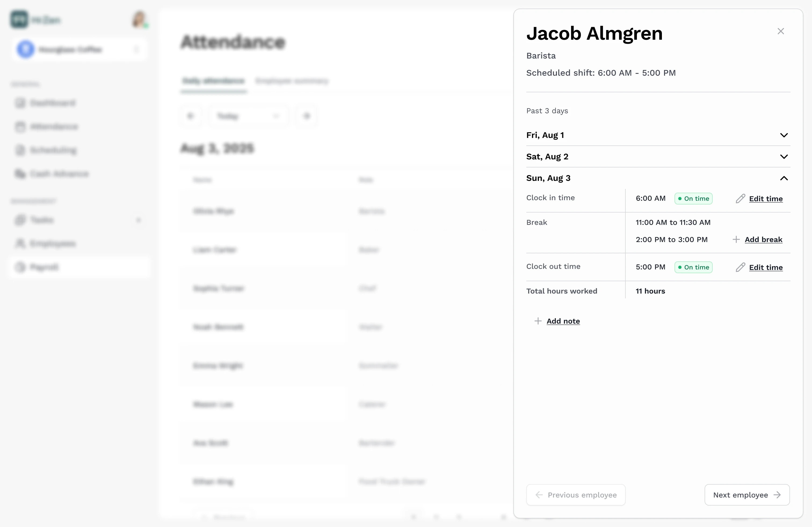Expand Fri, Aug 1 attendance details
This screenshot has height=527, width=812.
coord(784,135)
